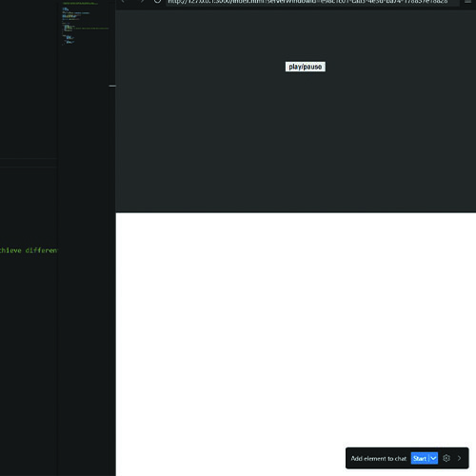Go forward in the preview browser

click(x=142, y=1)
